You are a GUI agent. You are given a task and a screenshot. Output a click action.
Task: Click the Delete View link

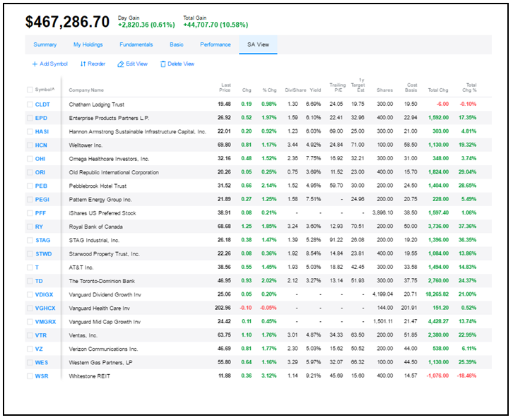pos(181,64)
